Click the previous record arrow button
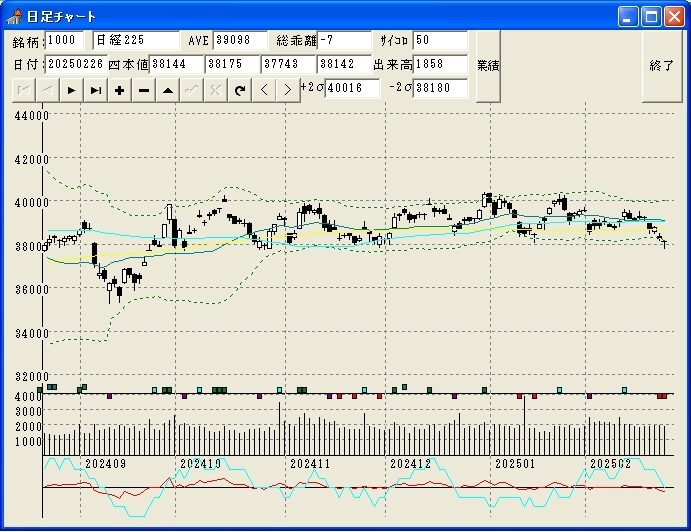The image size is (691, 532). tap(47, 90)
